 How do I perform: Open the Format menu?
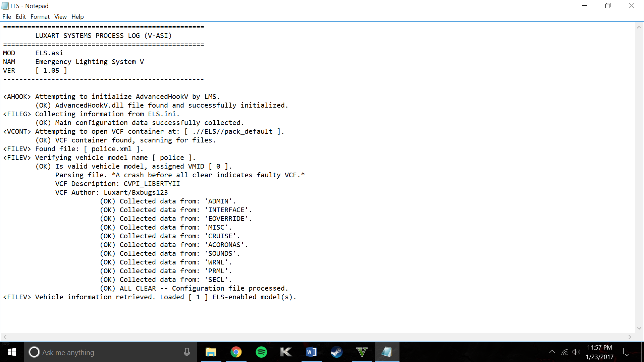coord(40,17)
